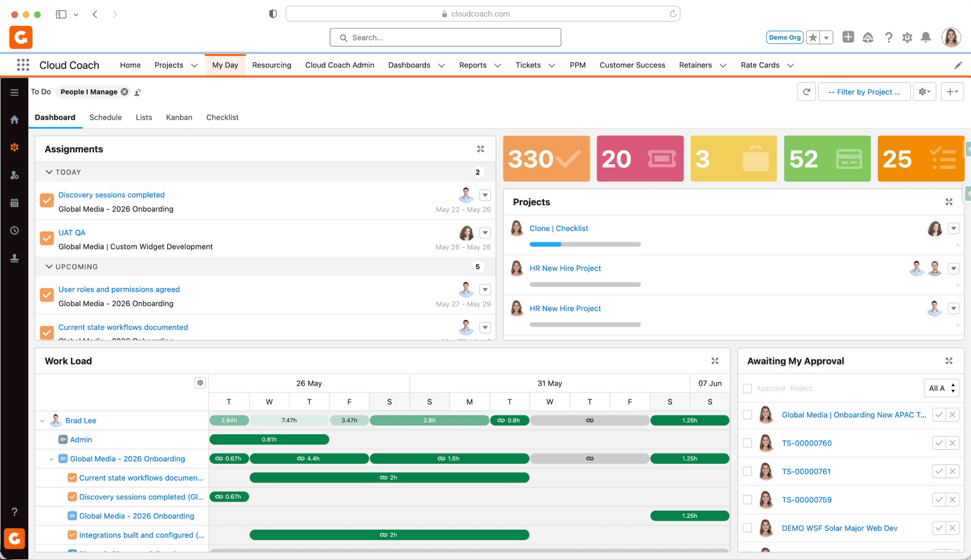This screenshot has width=971, height=560.
Task: Expand the Assignments panel to fullscreen
Action: tap(481, 149)
